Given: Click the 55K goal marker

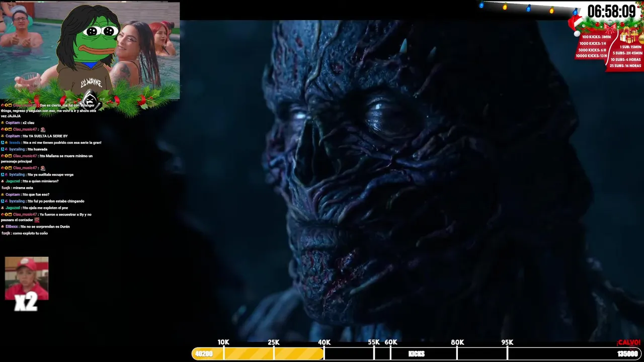Looking at the screenshot, I should [x=373, y=342].
